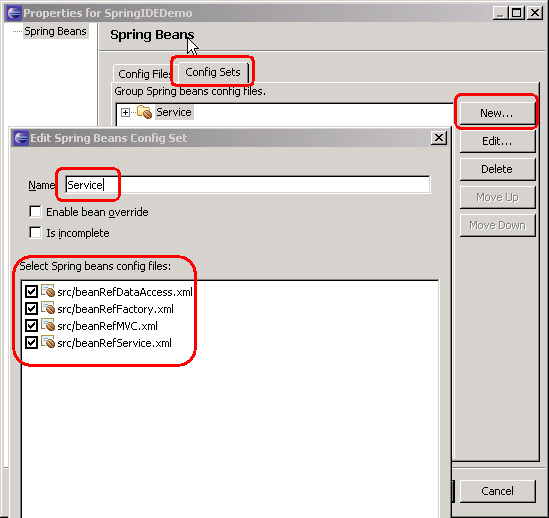The image size is (549, 518).
Task: Click the Move Down button
Action: click(497, 225)
